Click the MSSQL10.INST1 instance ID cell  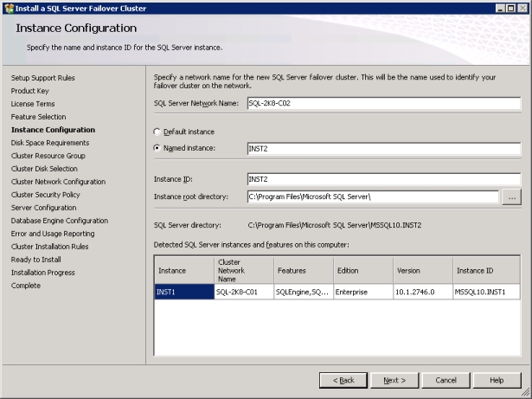click(486, 292)
